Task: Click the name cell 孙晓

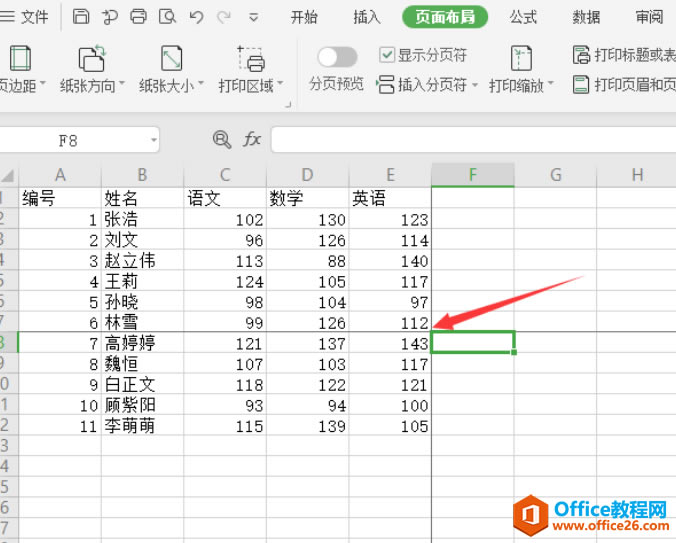Action: (x=142, y=302)
